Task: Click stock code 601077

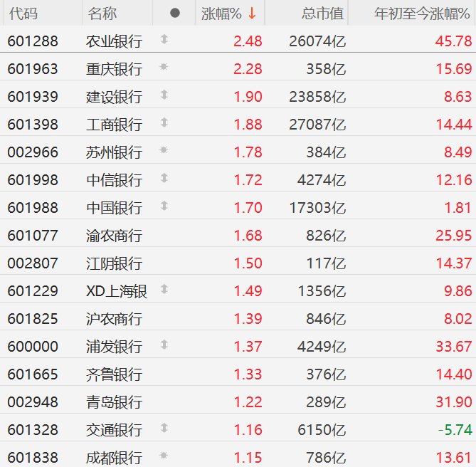Action: tap(33, 236)
